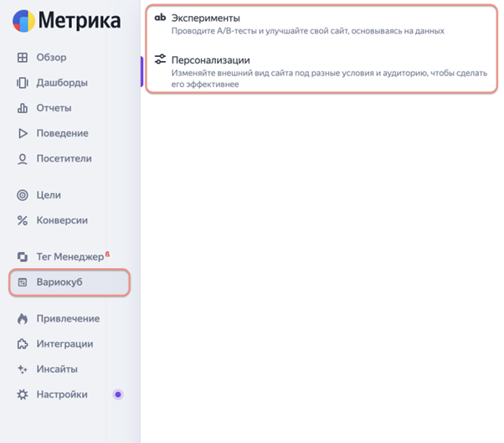The image size is (504, 443).
Task: Open the Дашборды section label
Action: click(x=62, y=83)
